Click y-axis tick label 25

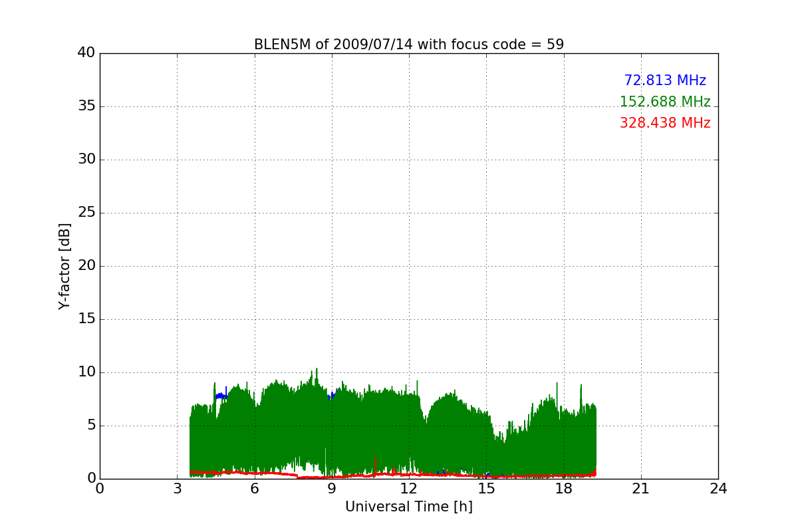point(86,213)
